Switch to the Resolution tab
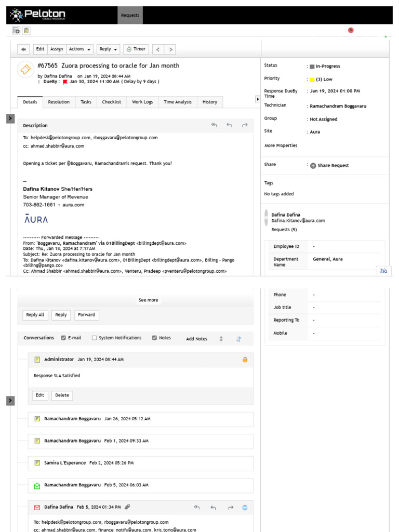399x532 pixels. pos(59,102)
